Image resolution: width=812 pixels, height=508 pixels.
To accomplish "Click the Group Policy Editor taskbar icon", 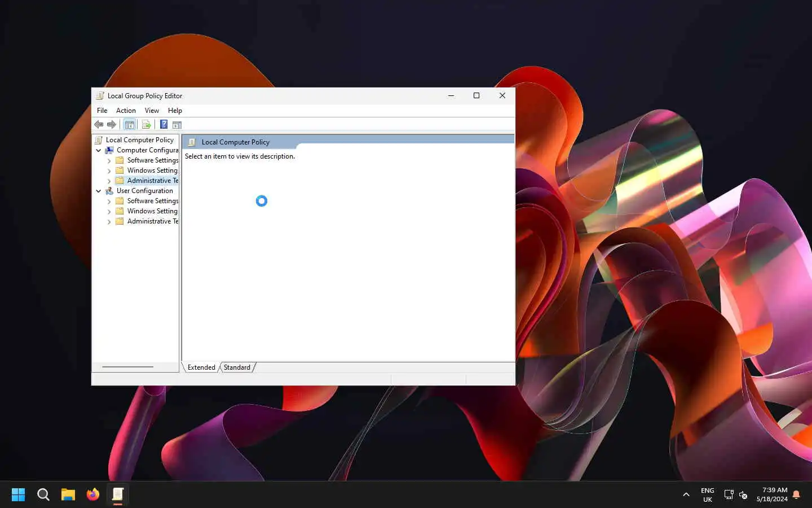I will tap(118, 494).
